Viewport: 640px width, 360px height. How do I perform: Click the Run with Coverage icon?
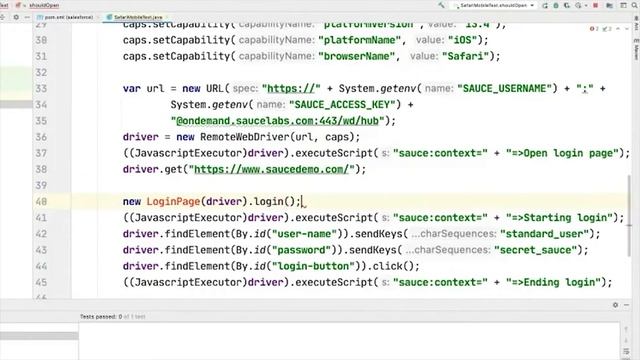(x=567, y=5)
